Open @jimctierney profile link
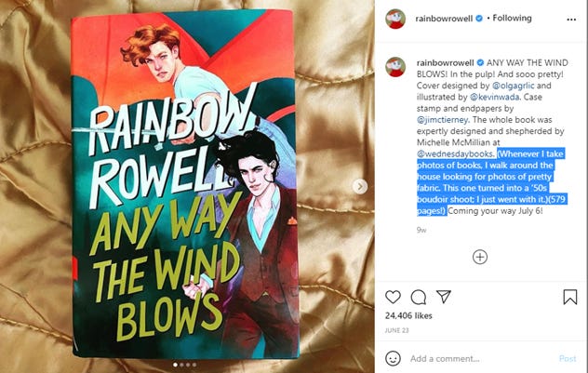The image size is (588, 373). (442, 120)
